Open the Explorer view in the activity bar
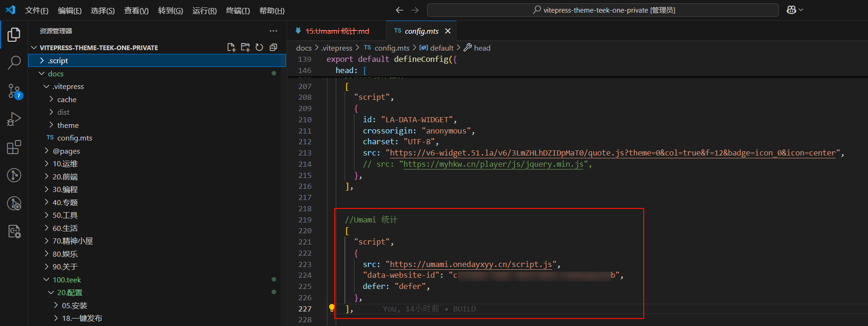This screenshot has height=326, width=868. [14, 34]
